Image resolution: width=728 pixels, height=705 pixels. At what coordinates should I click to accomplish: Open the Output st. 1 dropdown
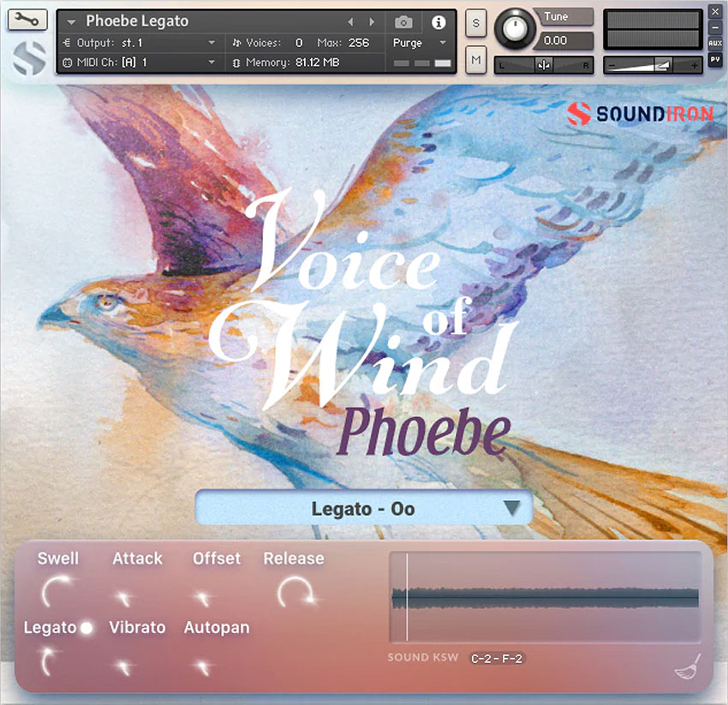click(140, 43)
